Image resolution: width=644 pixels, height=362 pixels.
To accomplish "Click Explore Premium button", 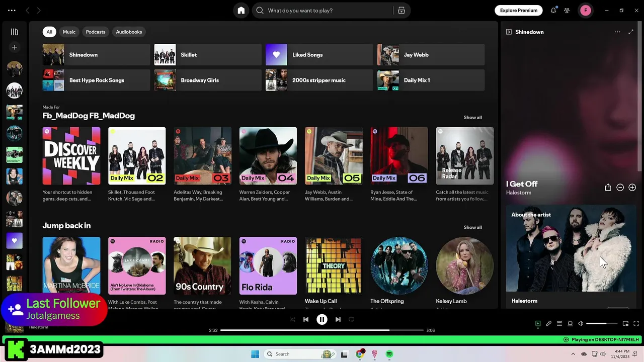I will [x=519, y=10].
